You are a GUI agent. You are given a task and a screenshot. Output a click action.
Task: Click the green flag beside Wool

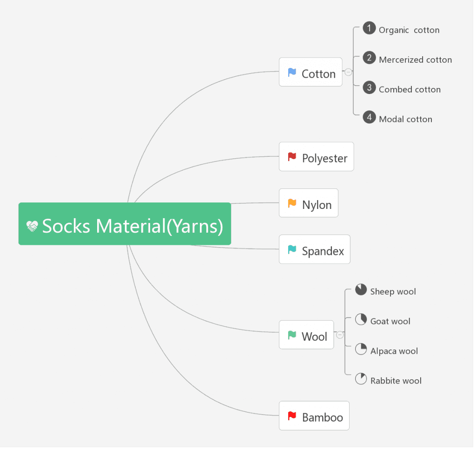[292, 335]
